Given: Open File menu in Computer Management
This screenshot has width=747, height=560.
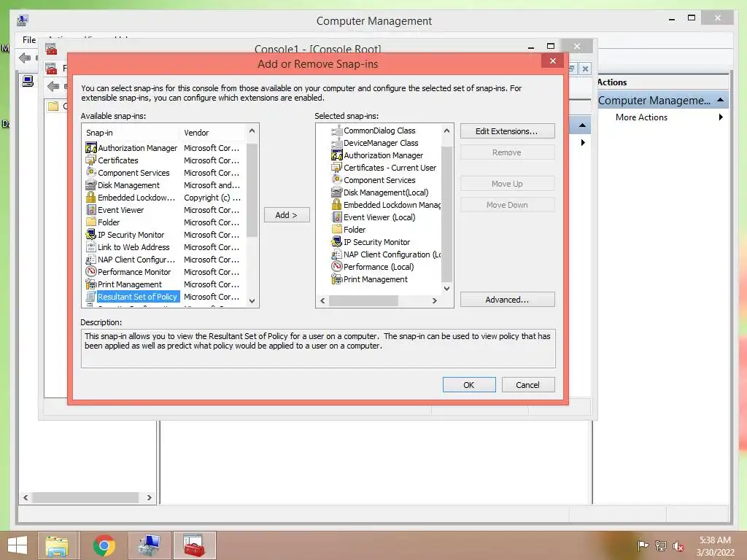Looking at the screenshot, I should [29, 40].
